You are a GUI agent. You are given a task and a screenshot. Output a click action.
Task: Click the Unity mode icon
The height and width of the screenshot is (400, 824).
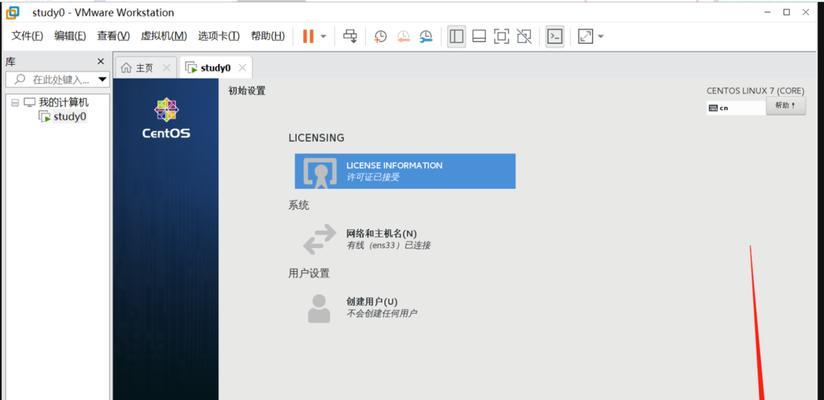pyautogui.click(x=524, y=36)
